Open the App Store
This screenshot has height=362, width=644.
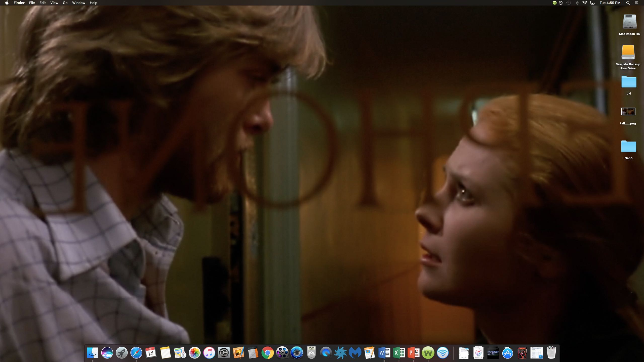[508, 353]
